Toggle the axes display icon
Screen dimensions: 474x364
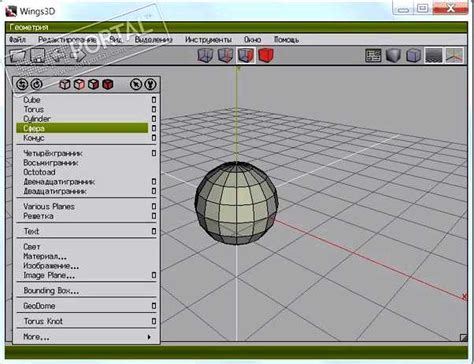tap(455, 55)
